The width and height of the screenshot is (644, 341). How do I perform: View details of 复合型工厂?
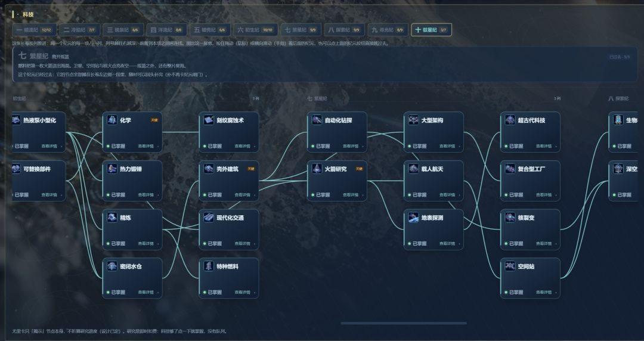coord(545,195)
